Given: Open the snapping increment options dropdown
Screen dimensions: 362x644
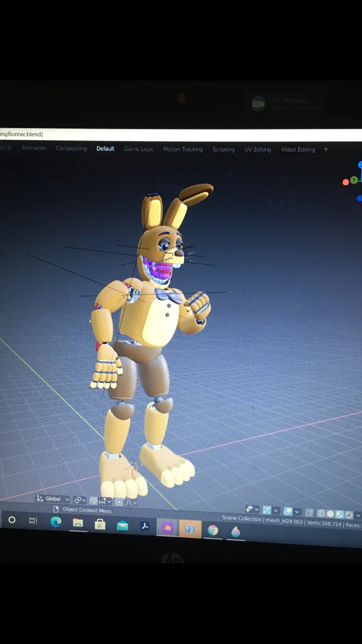Looking at the screenshot, I should click(x=105, y=502).
